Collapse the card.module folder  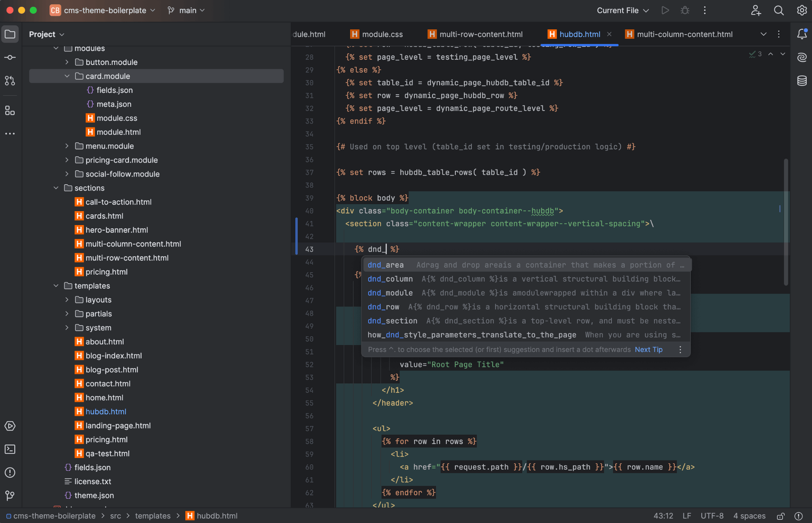point(67,76)
